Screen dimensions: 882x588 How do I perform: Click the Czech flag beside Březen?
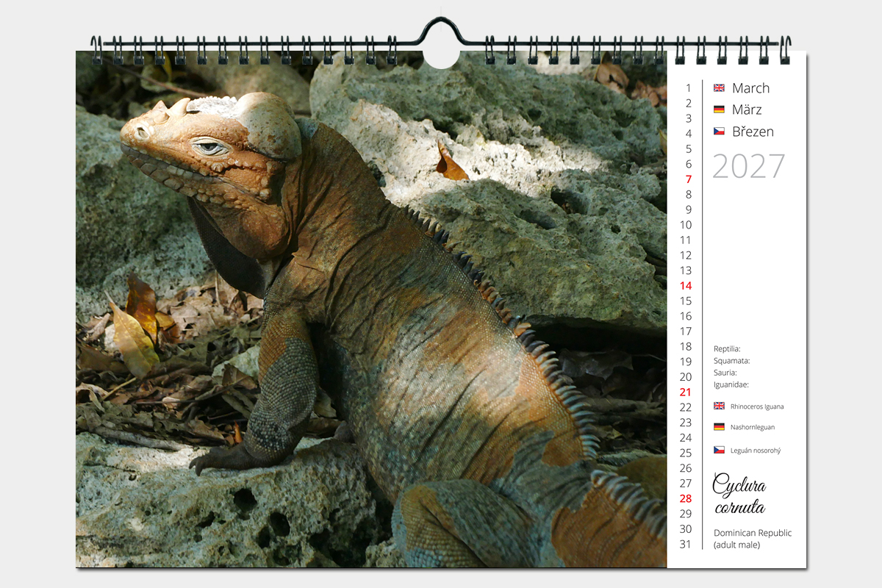tap(719, 132)
